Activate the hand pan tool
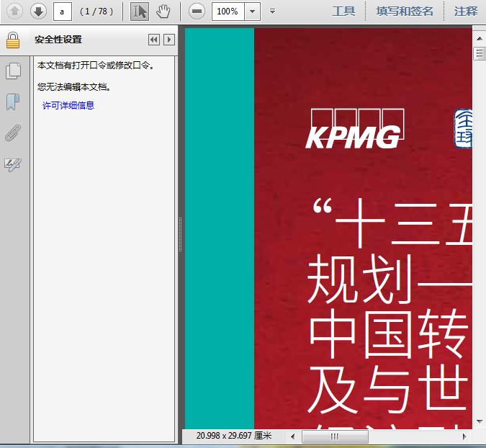486x448 pixels. (x=163, y=12)
